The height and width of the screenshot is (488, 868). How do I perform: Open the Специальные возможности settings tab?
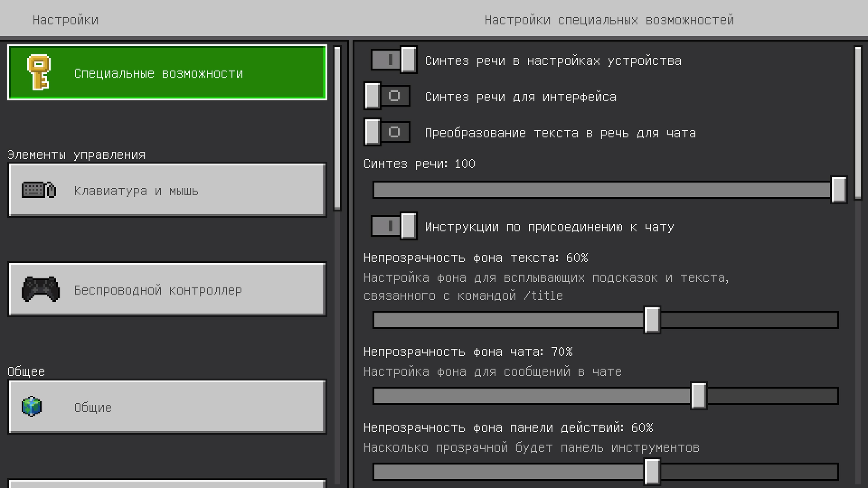(x=167, y=72)
